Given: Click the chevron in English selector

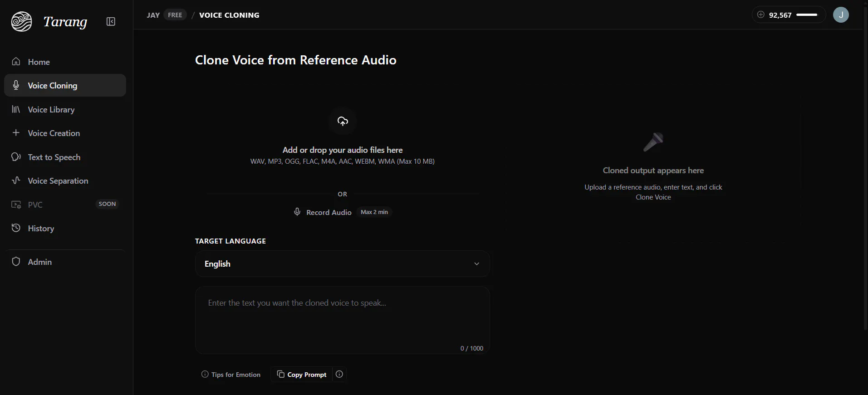Looking at the screenshot, I should 476,264.
